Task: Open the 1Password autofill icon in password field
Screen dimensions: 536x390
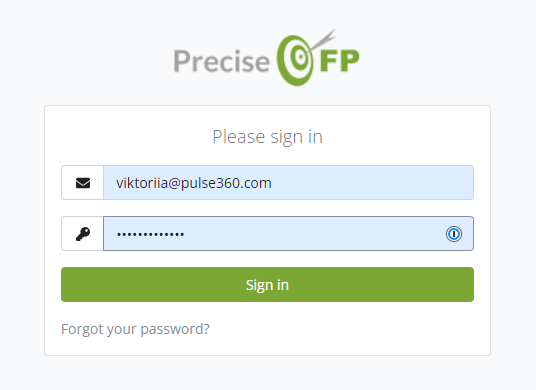Action: click(454, 234)
